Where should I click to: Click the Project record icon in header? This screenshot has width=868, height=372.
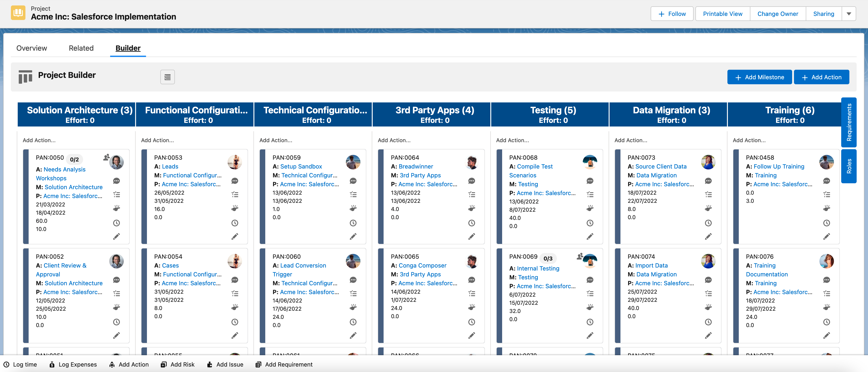(x=18, y=13)
